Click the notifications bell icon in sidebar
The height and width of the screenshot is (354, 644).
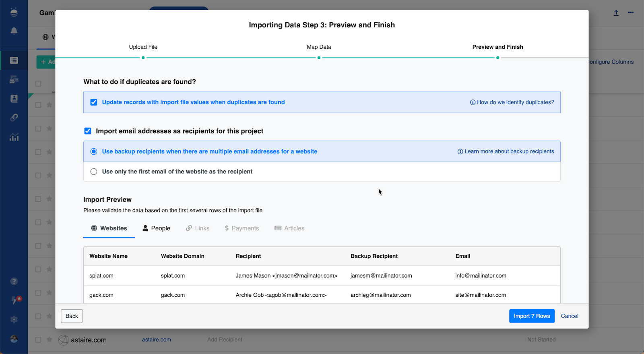14,31
